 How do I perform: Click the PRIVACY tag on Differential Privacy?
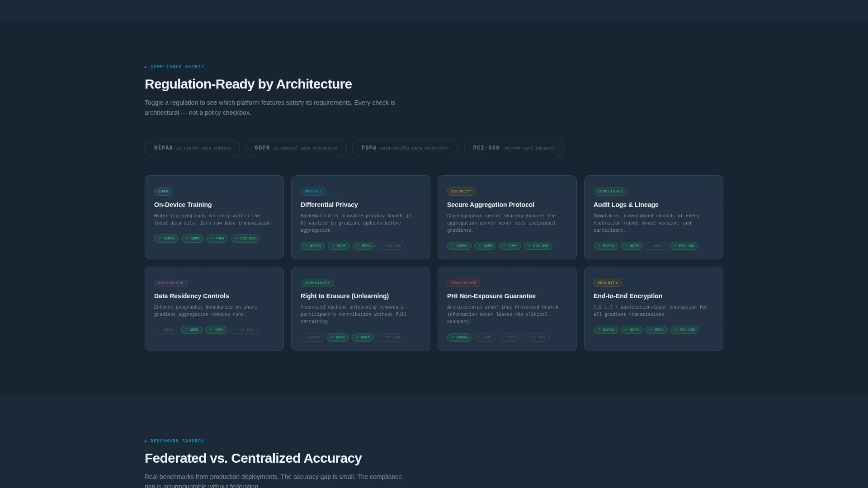(313, 192)
